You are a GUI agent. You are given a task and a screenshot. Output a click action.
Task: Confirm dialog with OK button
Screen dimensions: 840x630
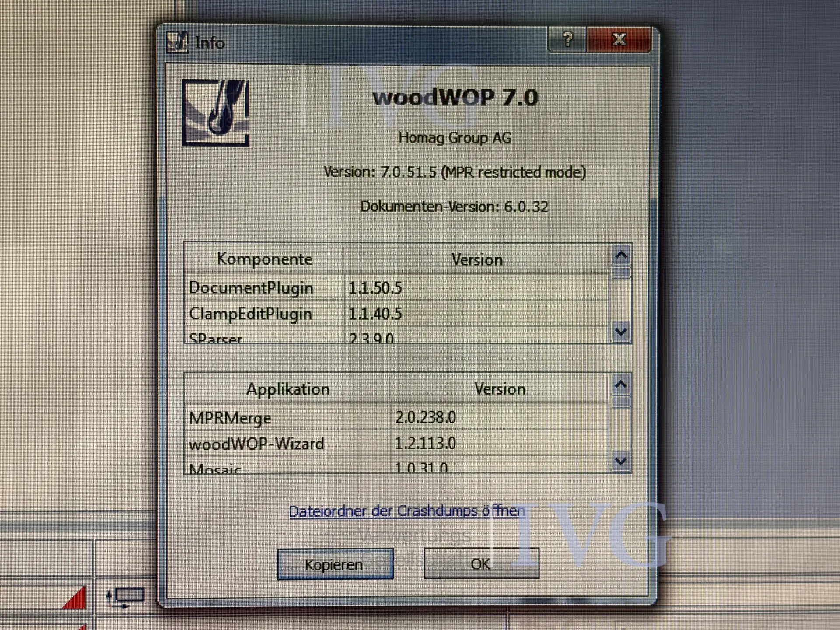(x=481, y=563)
